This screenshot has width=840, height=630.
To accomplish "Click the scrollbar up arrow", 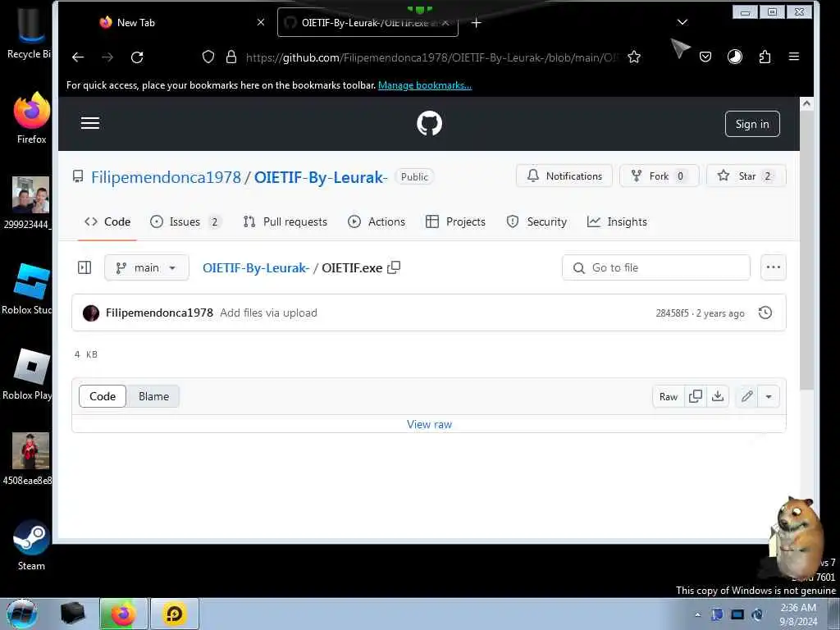I will [806, 104].
